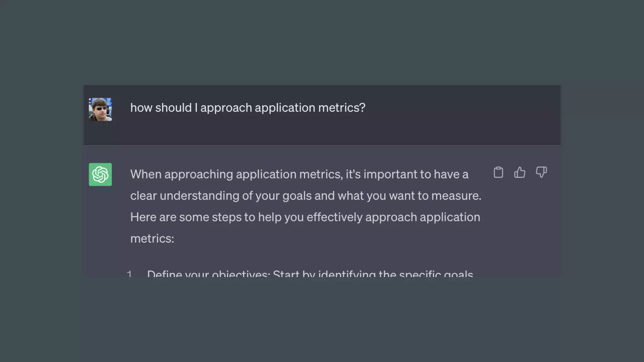Click the list number "1"
The image size is (644, 362).
[x=129, y=274]
